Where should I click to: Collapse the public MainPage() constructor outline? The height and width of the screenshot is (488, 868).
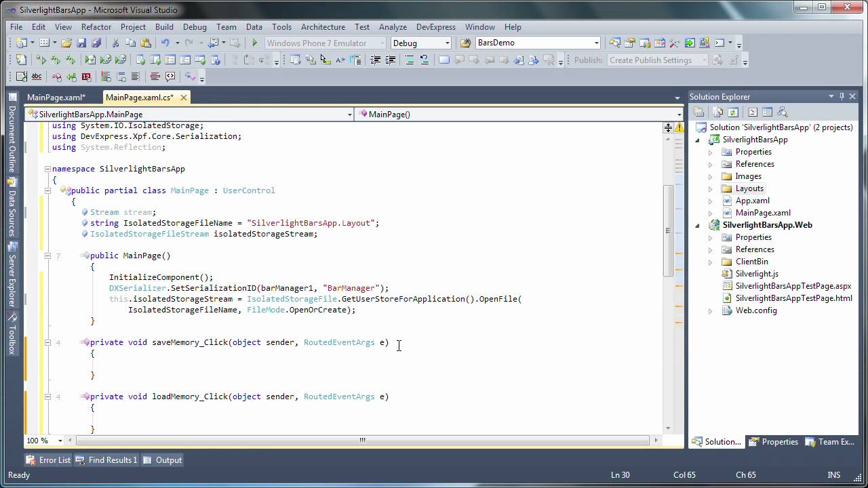47,256
